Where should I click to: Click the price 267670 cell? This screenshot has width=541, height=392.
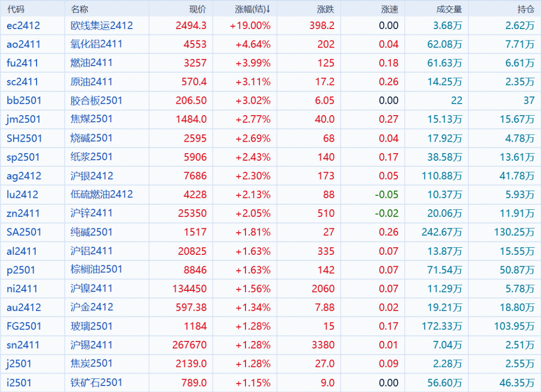pos(189,345)
